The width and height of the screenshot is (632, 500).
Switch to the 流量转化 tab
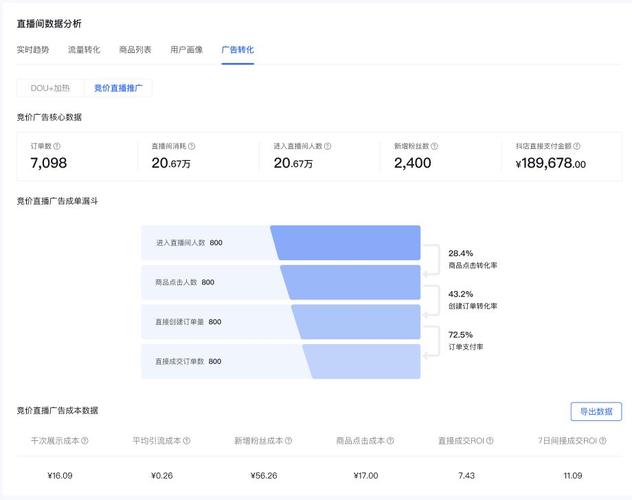(84, 50)
